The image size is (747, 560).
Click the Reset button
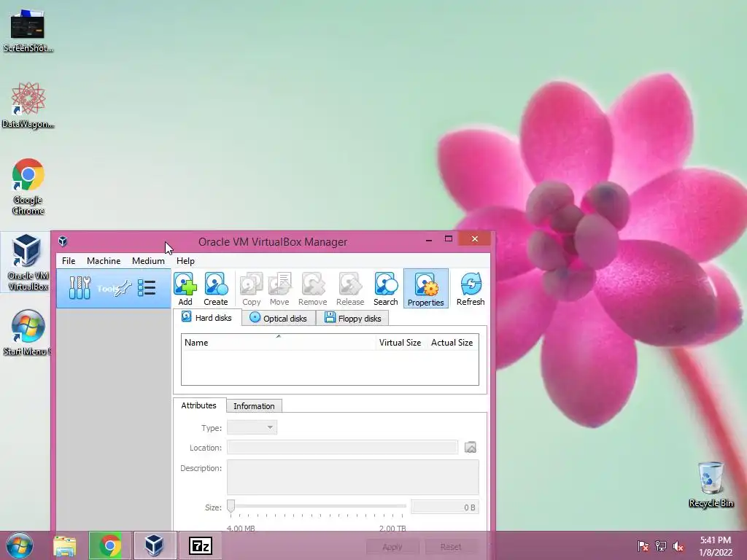coord(451,547)
